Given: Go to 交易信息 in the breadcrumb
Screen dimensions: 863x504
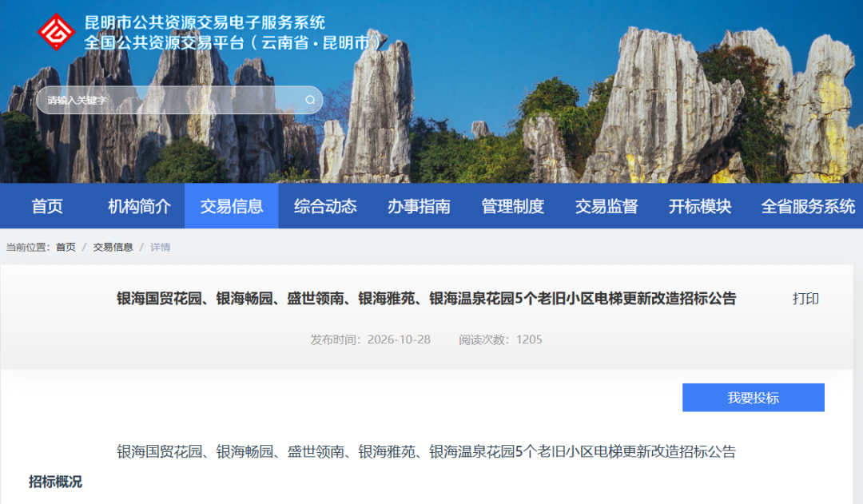Looking at the screenshot, I should (x=113, y=247).
